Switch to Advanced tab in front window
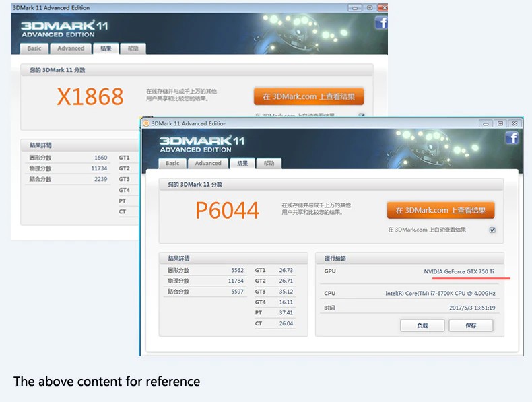 click(x=208, y=163)
